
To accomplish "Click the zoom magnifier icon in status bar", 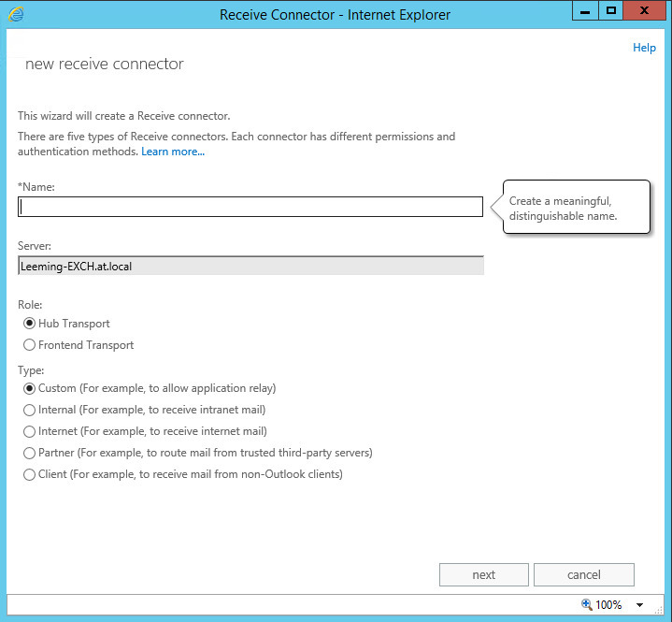I will pyautogui.click(x=587, y=605).
